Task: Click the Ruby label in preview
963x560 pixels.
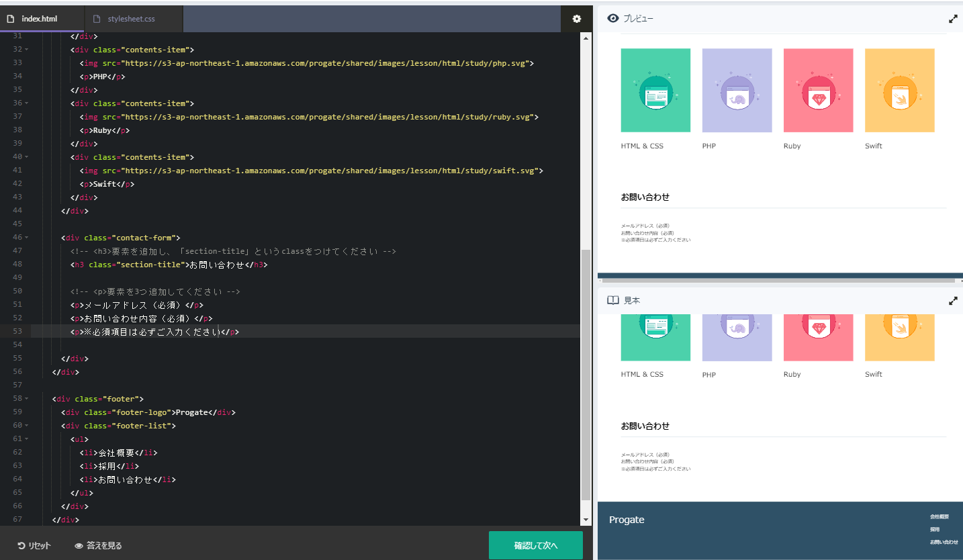Action: [792, 146]
